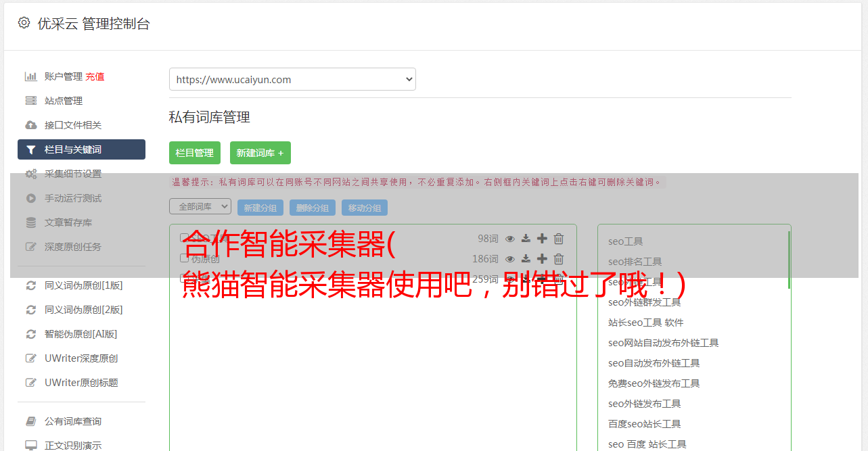Screen dimensions: 868x451
Task: View the 186词 library via eye icon
Action: (x=510, y=259)
